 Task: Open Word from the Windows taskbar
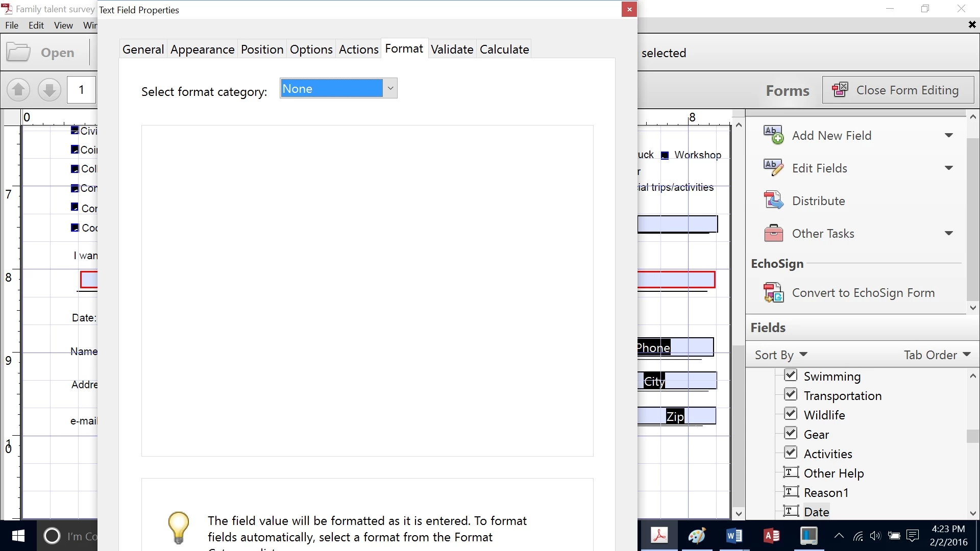click(734, 536)
